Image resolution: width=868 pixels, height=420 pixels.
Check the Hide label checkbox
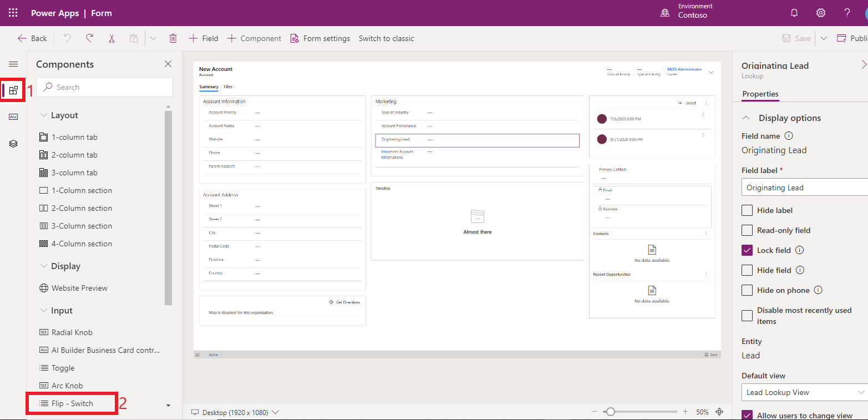click(747, 210)
